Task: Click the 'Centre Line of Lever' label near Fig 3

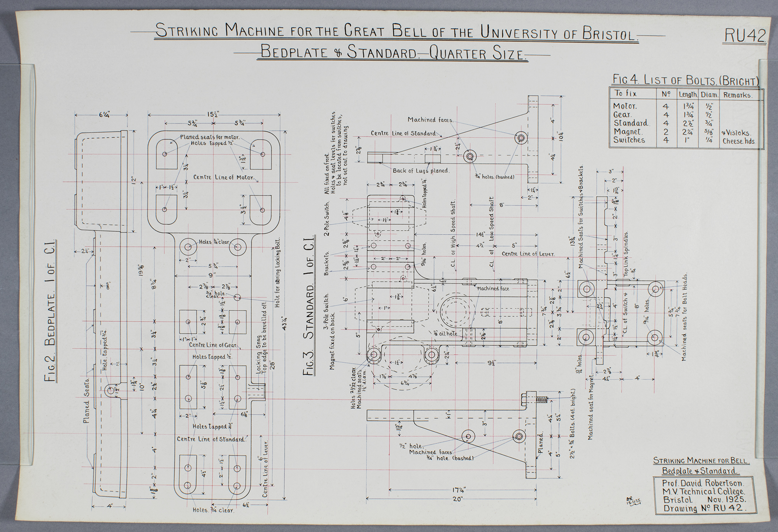Action: coord(528,254)
